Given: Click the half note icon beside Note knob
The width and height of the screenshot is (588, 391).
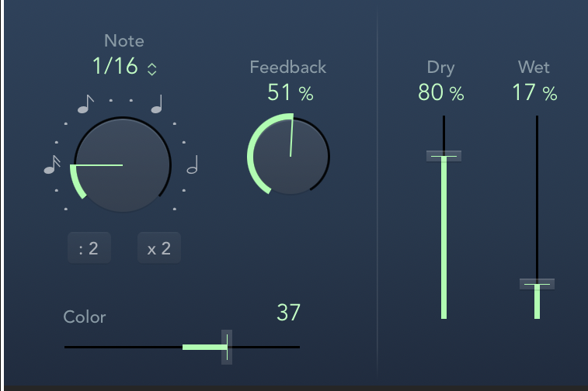Looking at the screenshot, I should pyautogui.click(x=193, y=164).
